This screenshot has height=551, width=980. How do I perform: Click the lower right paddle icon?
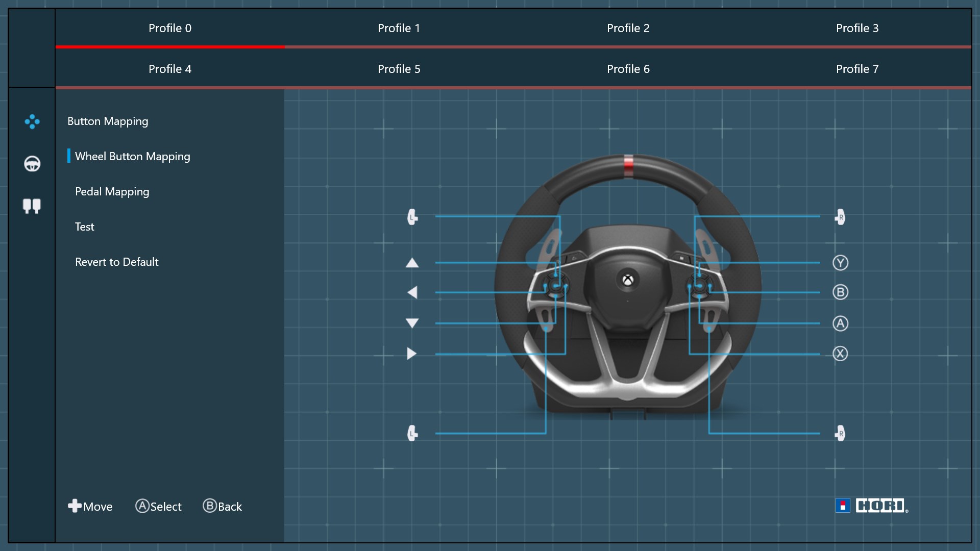pyautogui.click(x=840, y=434)
